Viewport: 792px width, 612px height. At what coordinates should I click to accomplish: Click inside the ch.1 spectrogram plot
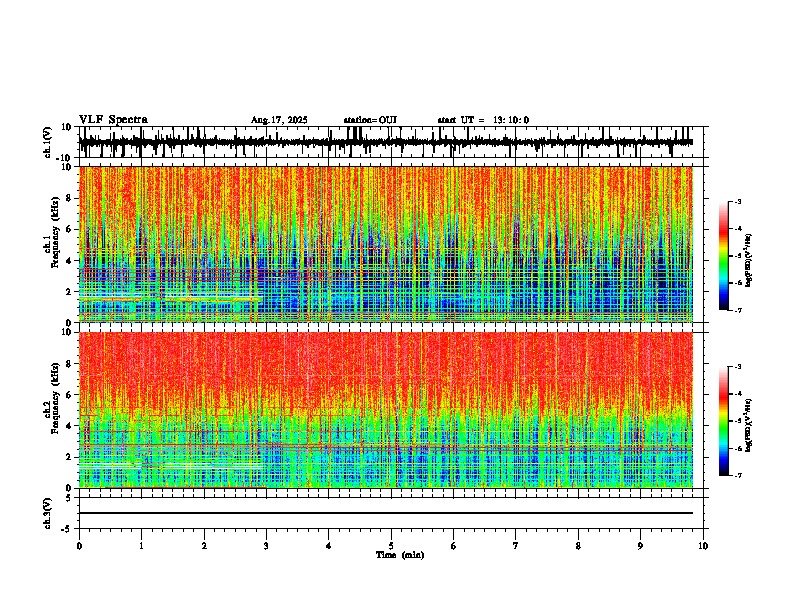(x=386, y=244)
